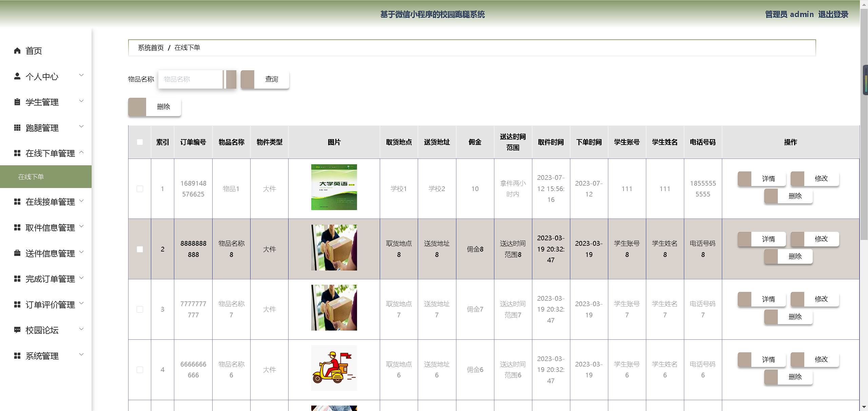
Task: Expand the 完成订单管理 chevron
Action: coord(81,278)
